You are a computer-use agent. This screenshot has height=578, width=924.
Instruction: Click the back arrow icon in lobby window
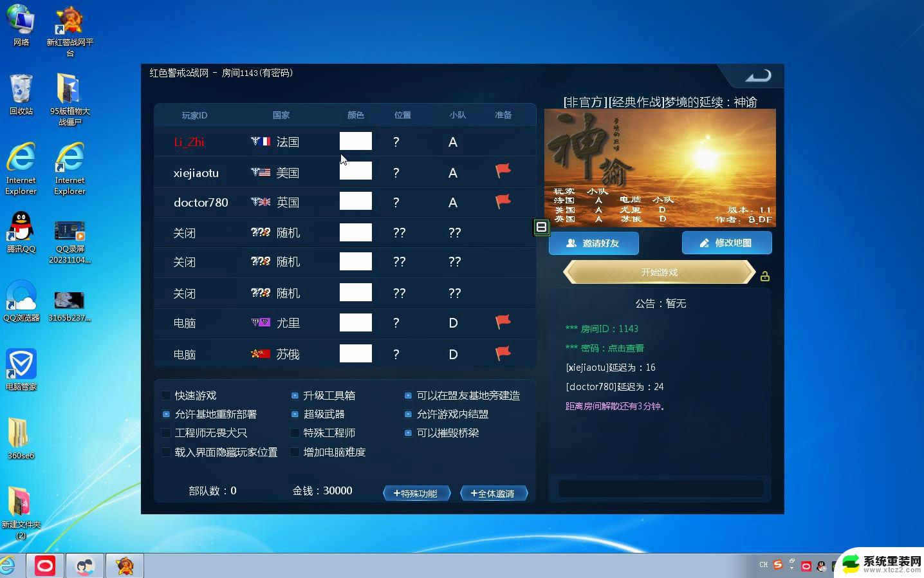[x=757, y=76]
